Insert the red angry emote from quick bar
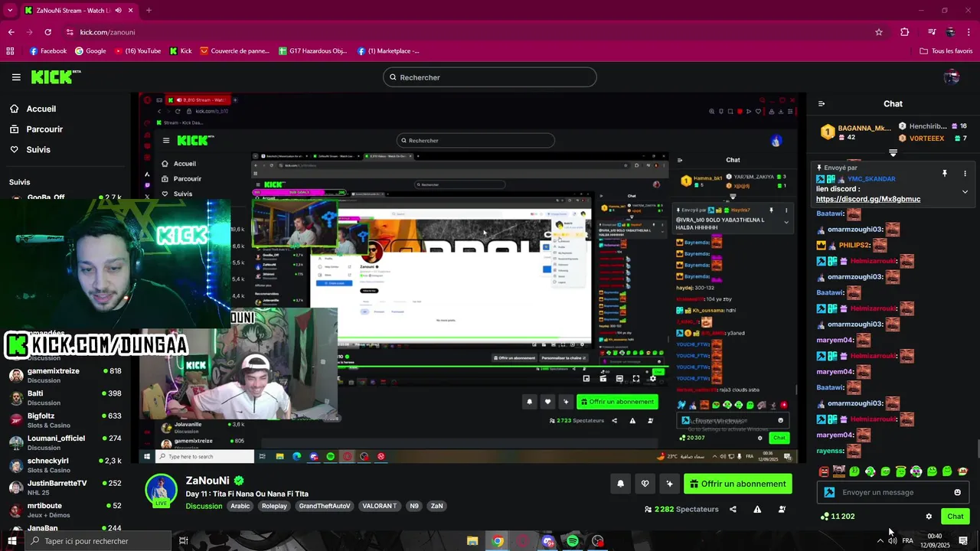980x551 pixels. 824,471
